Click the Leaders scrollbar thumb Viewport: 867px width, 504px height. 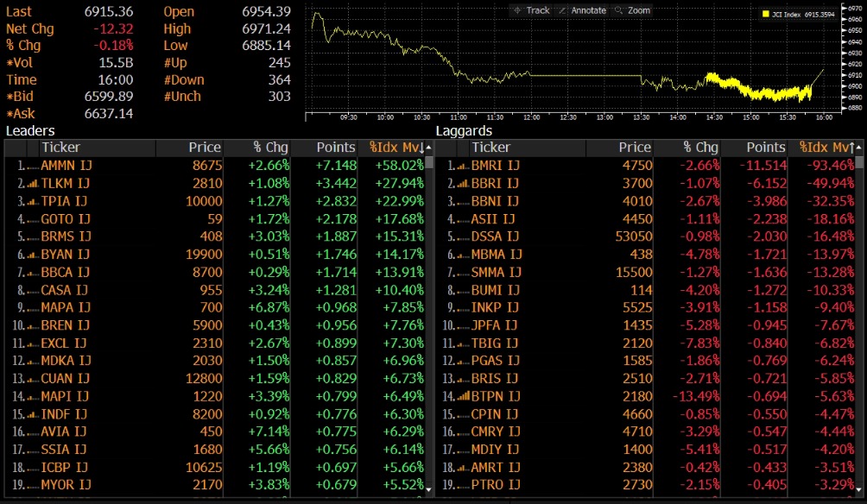click(428, 162)
